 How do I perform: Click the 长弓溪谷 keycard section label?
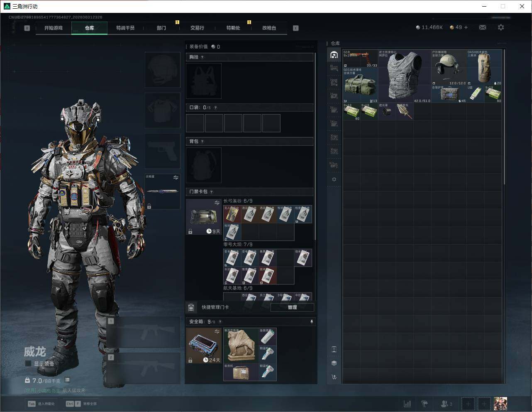(238, 201)
